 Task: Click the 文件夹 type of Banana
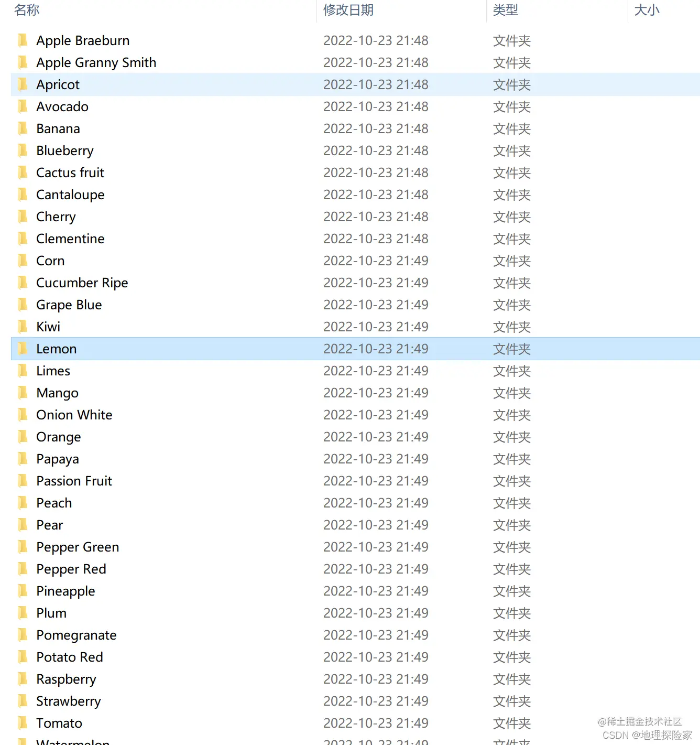[x=512, y=128]
